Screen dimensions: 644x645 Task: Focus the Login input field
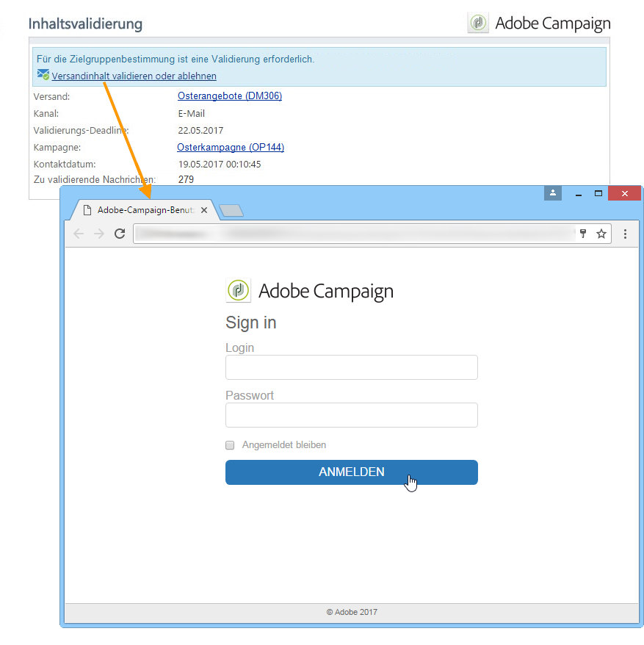pos(352,367)
